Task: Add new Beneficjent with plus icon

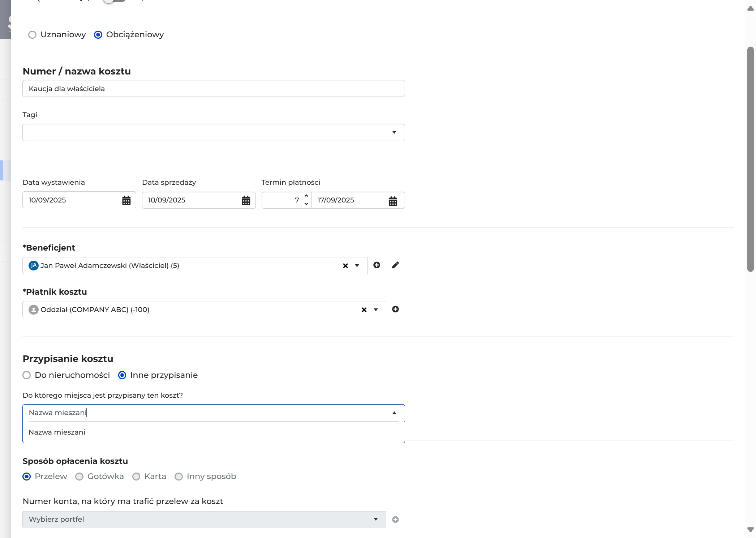Action: tap(377, 265)
